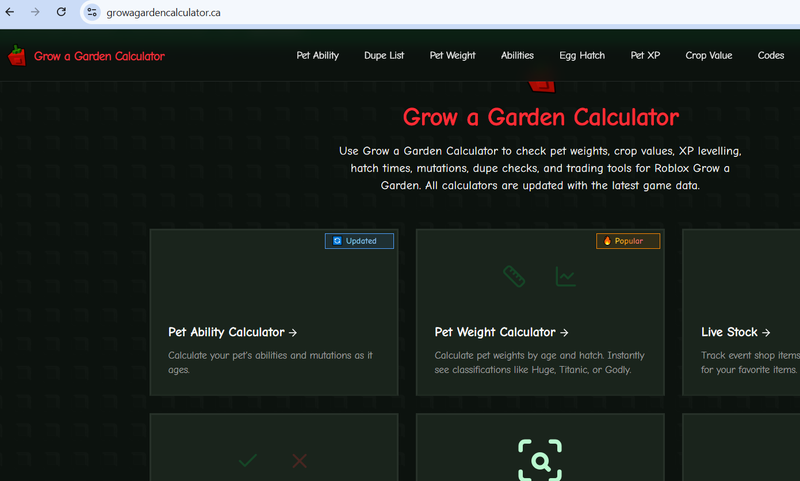Open the Pet Weight Calculator link
800x481 pixels.
[501, 332]
